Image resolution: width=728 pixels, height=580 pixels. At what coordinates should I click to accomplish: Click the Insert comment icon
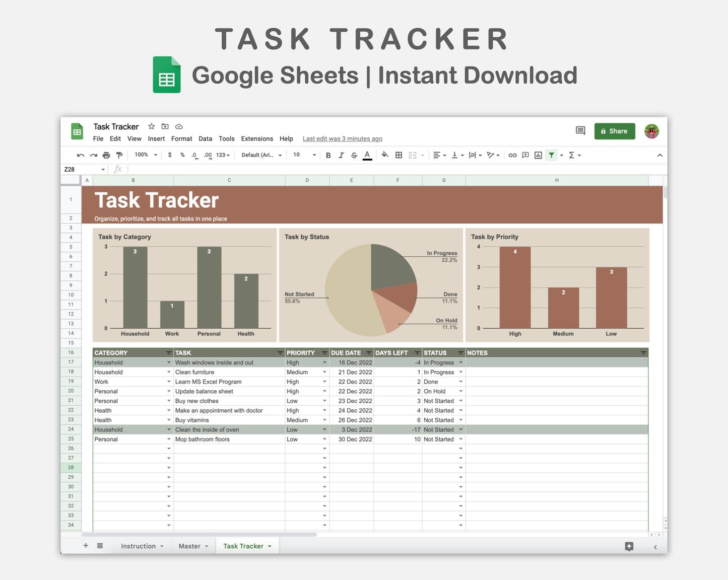pos(525,155)
